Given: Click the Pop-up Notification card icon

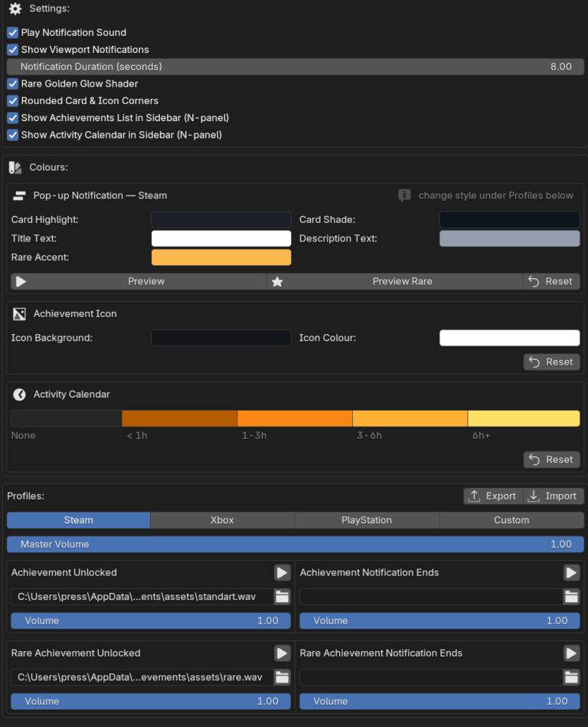Looking at the screenshot, I should (19, 195).
